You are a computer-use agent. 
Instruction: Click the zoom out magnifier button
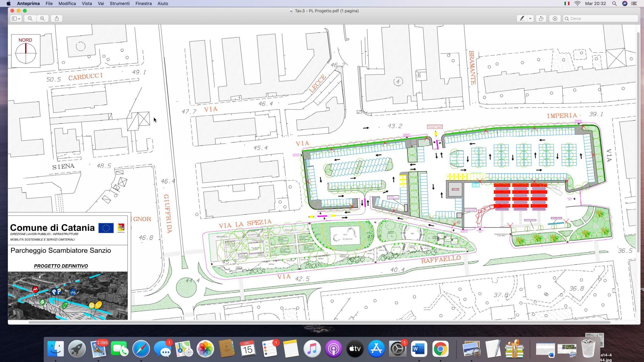30,18
